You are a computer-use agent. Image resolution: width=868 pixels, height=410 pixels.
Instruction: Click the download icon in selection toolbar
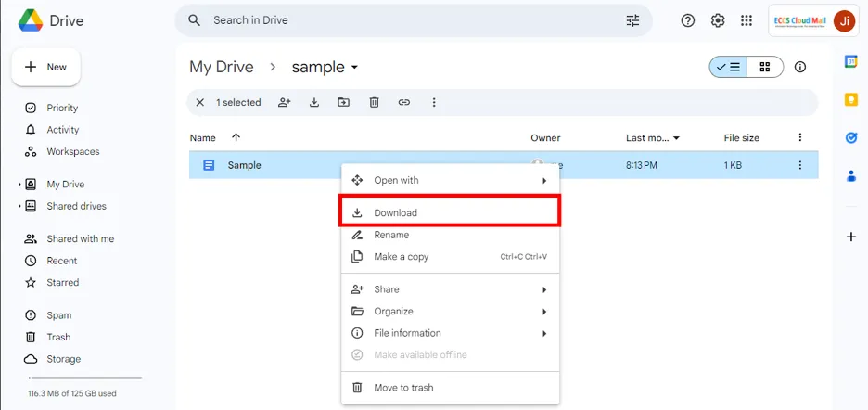314,102
